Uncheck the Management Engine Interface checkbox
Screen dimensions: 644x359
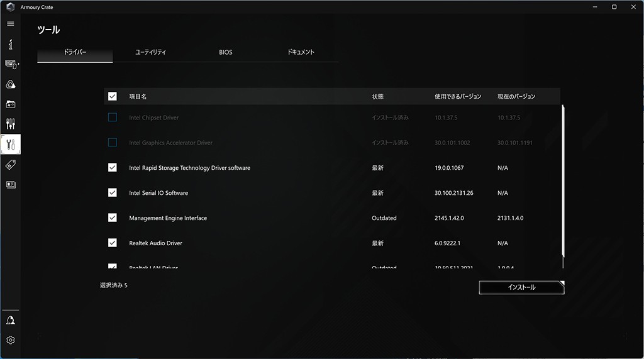click(x=113, y=218)
